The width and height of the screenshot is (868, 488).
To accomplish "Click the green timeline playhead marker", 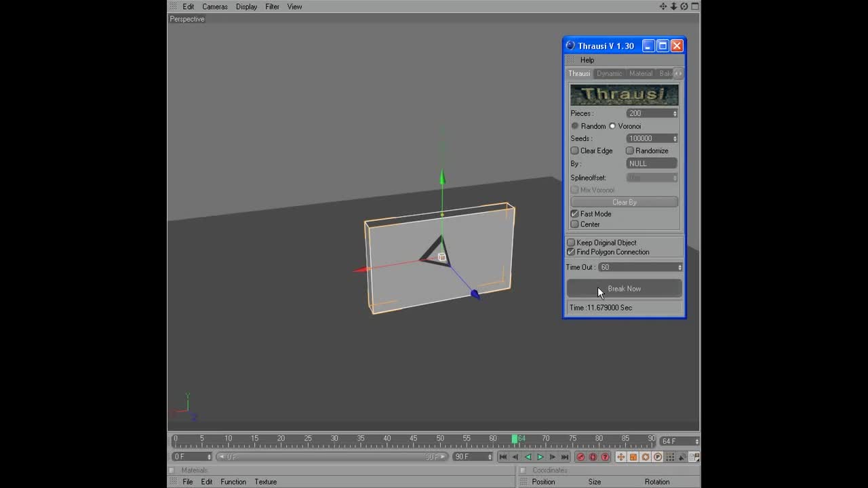I will point(515,439).
